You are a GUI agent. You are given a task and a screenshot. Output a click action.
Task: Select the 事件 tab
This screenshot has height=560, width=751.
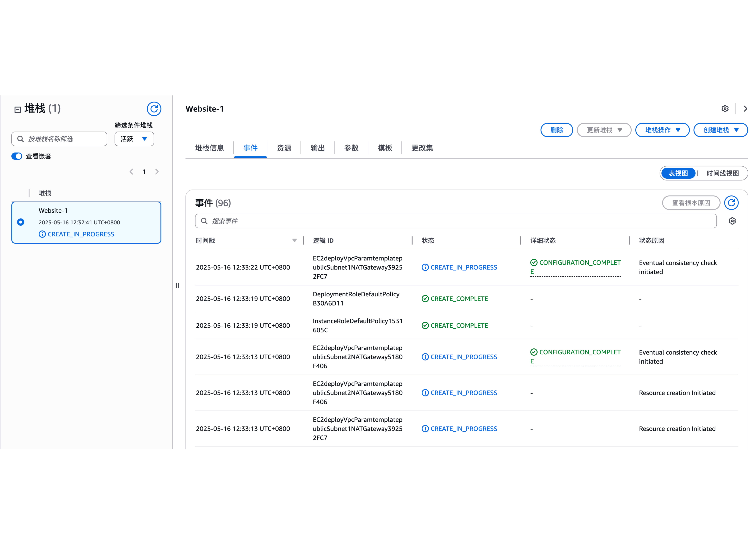point(250,148)
